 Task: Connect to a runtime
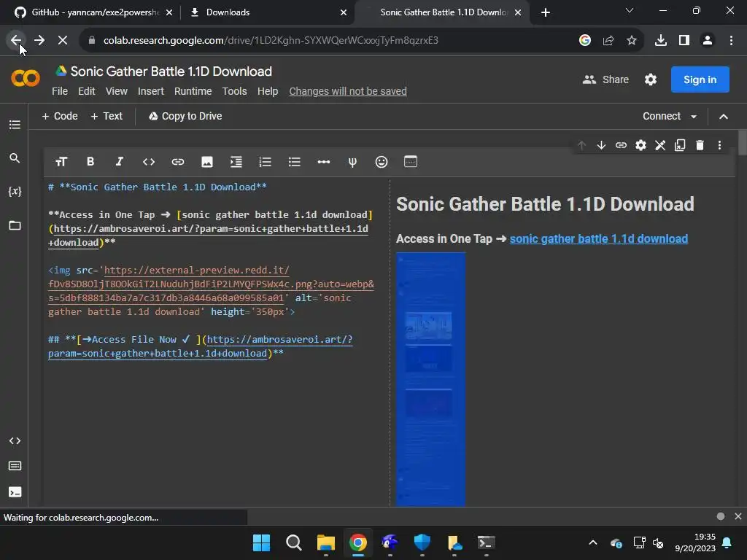pos(661,116)
